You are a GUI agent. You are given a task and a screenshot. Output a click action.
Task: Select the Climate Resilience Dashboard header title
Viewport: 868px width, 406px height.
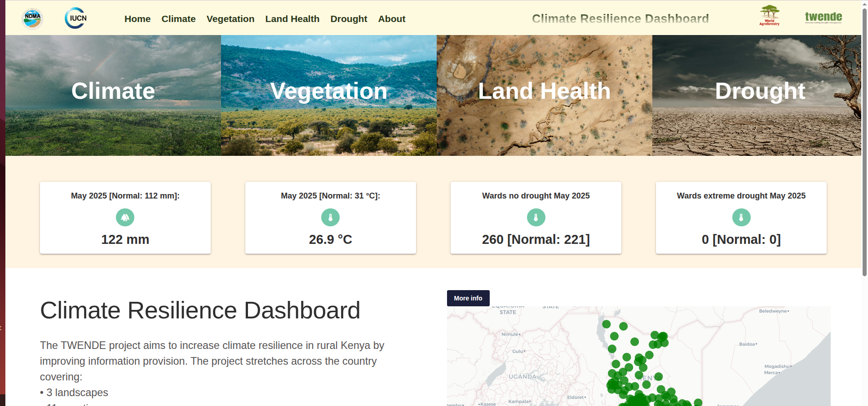click(x=620, y=18)
